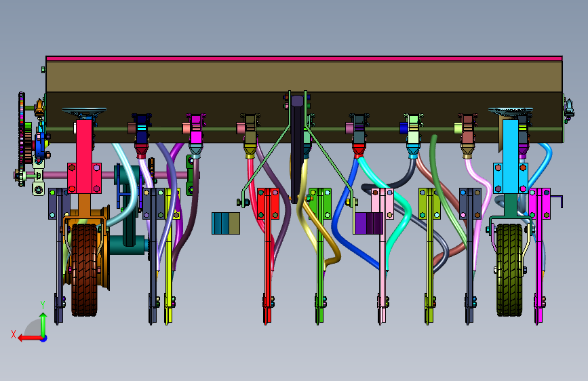This screenshot has width=588, height=381.
Task: Select the pink top strip of the hopper
Action: pyautogui.click(x=304, y=59)
